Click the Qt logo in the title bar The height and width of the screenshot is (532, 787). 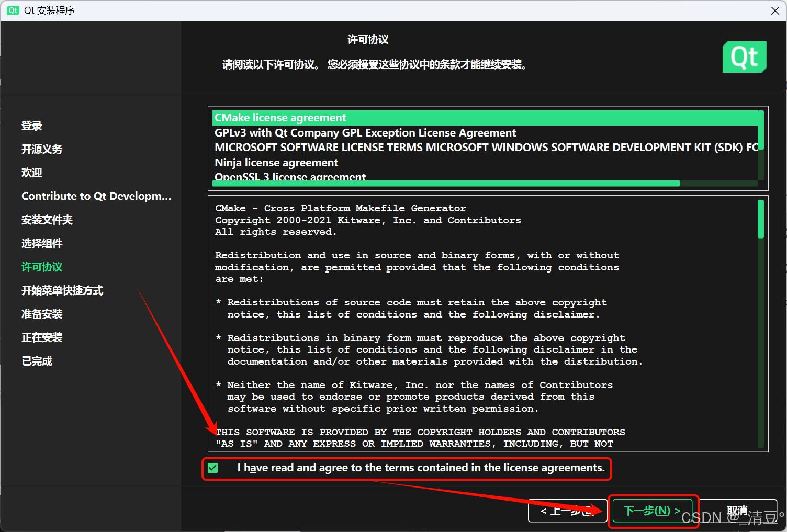13,10
